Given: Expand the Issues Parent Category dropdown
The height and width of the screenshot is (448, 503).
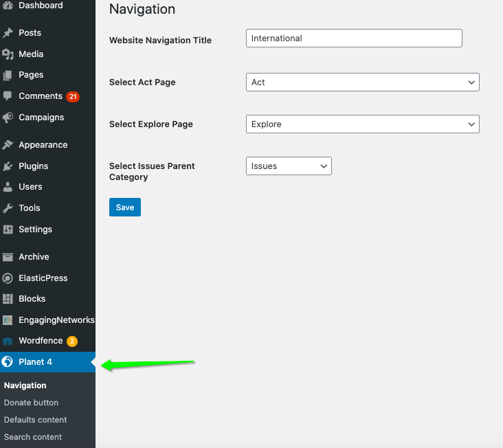Looking at the screenshot, I should click(289, 166).
